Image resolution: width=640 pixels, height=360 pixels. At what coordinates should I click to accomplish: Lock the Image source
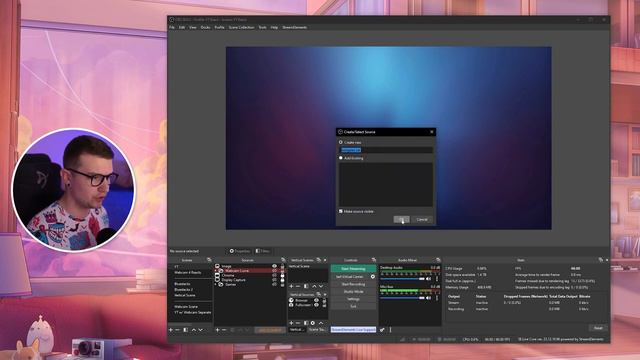click(x=282, y=266)
